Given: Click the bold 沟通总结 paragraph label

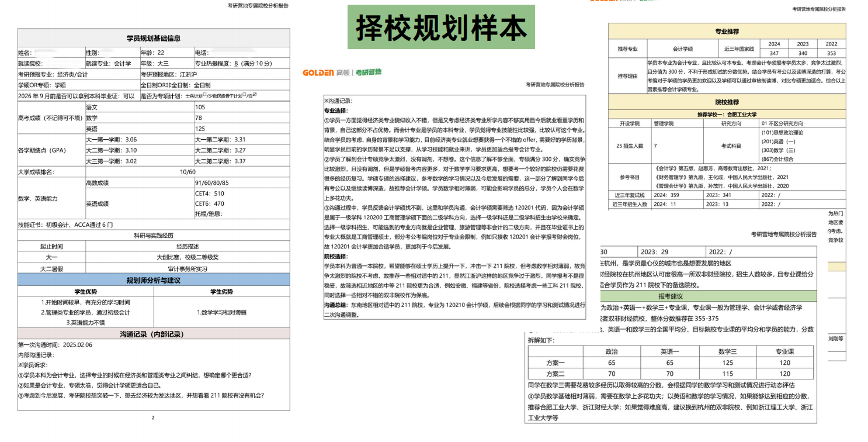Looking at the screenshot, I should 337,305.
